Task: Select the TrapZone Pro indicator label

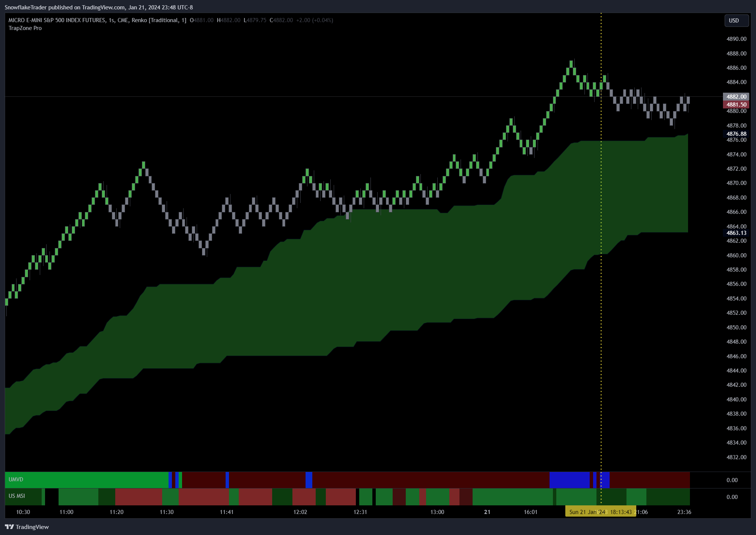Action: [x=25, y=28]
